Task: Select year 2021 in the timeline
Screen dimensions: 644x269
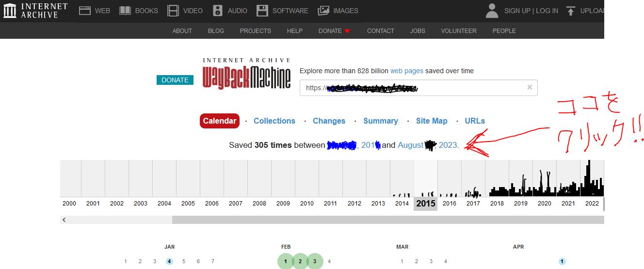Action: [568, 204]
